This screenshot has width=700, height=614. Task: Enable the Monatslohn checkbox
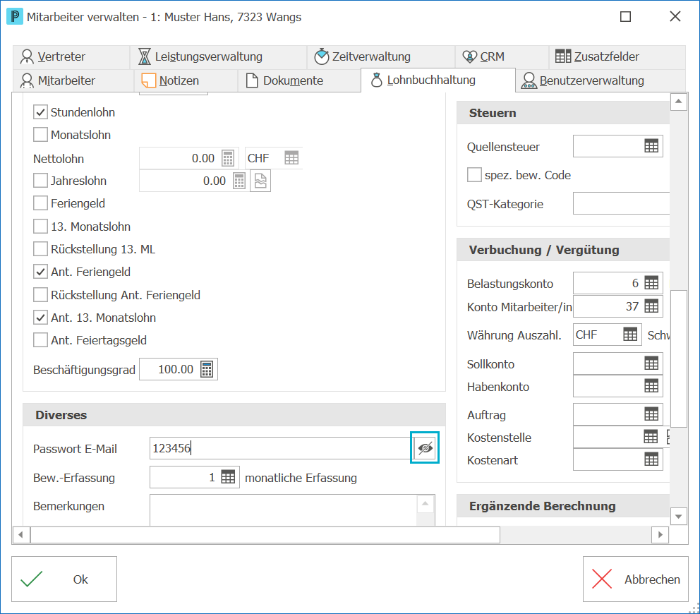tap(41, 134)
